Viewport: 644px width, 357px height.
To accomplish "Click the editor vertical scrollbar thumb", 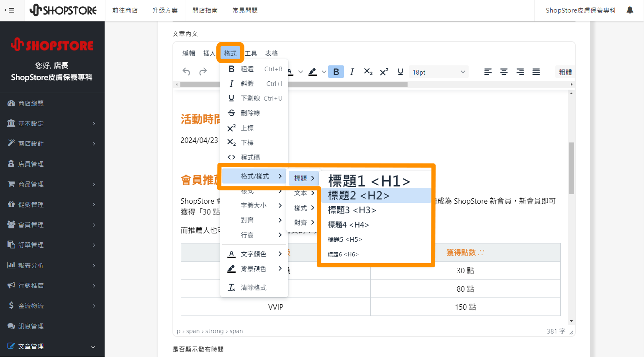I will pyautogui.click(x=571, y=168).
